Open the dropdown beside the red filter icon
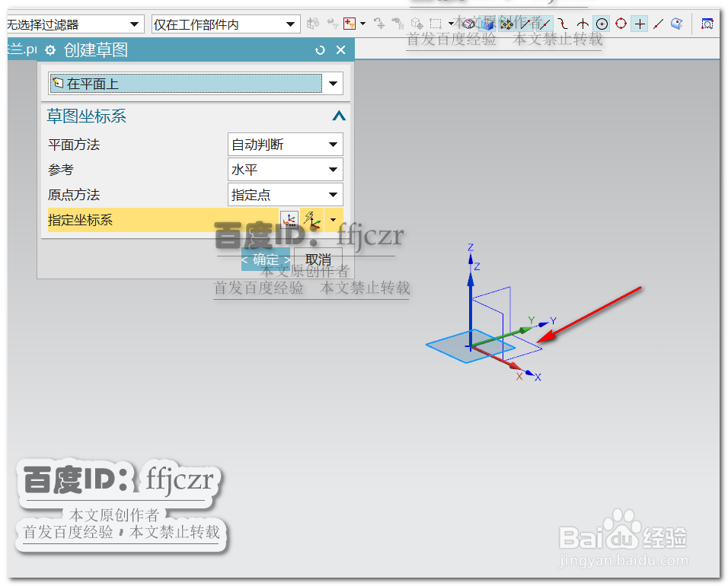The width and height of the screenshot is (728, 586). (363, 23)
